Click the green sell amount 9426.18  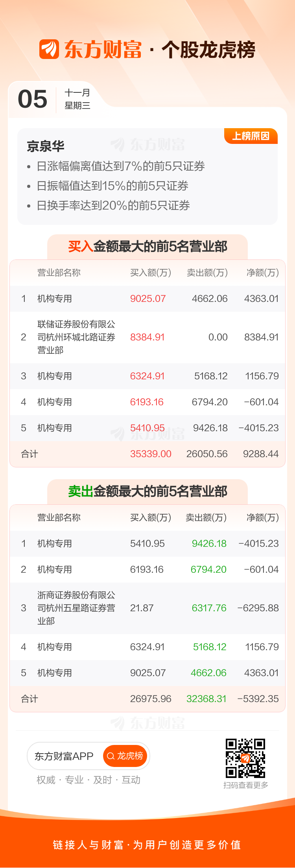[x=209, y=543]
